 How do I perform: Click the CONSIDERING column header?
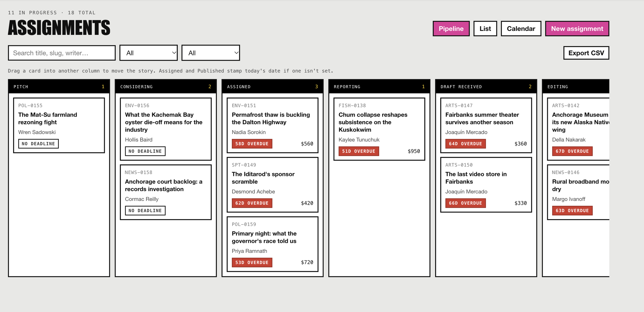pyautogui.click(x=166, y=87)
